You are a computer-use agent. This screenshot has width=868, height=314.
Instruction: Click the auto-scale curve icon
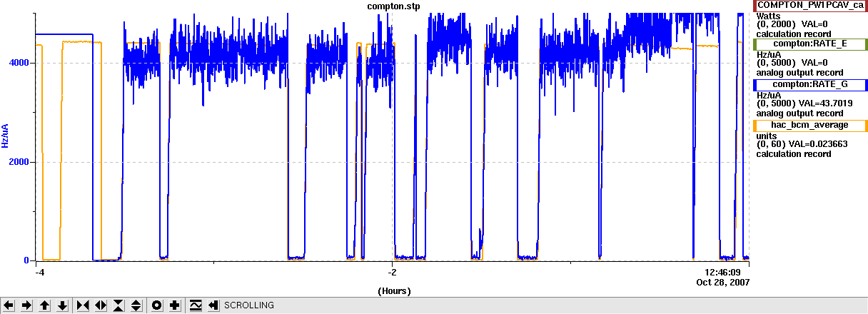[196, 305]
